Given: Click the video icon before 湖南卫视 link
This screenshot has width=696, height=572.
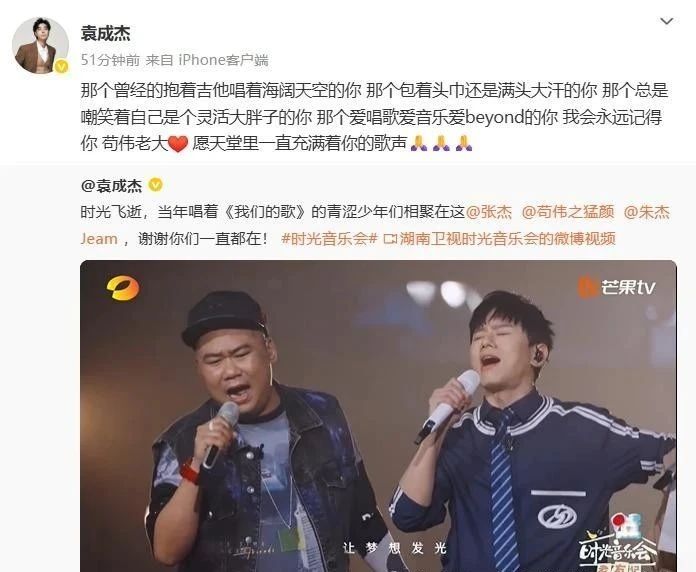Looking at the screenshot, I should pyautogui.click(x=390, y=239).
